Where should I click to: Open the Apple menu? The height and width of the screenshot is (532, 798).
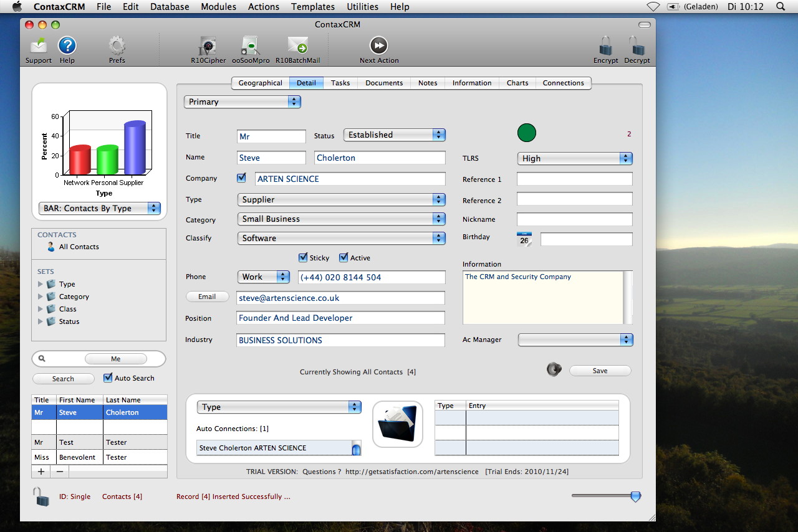pyautogui.click(x=17, y=7)
